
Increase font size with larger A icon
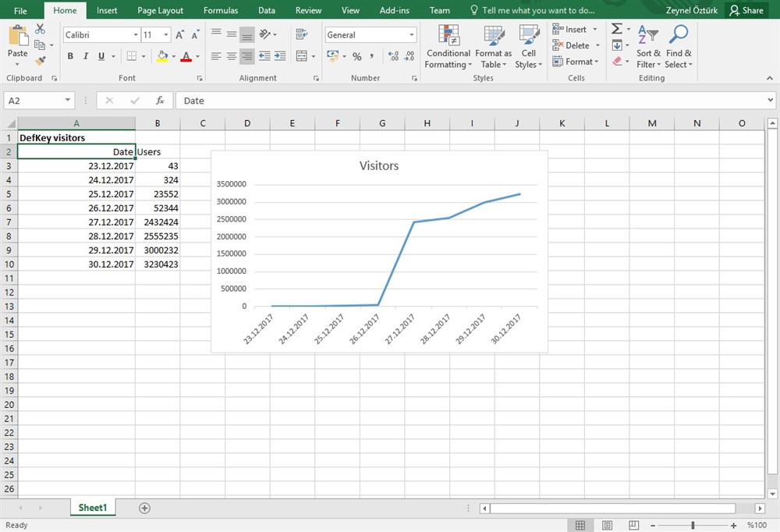179,35
